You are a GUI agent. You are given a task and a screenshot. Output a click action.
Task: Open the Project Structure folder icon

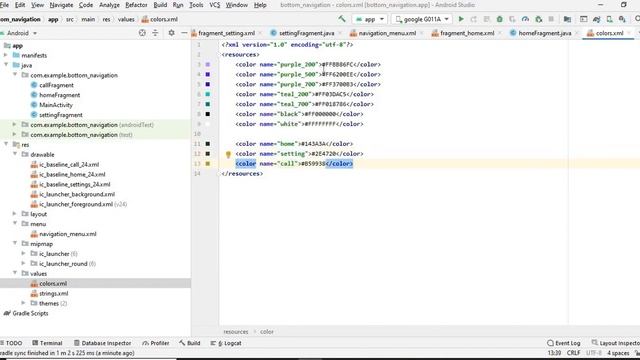pyautogui.click(x=567, y=19)
